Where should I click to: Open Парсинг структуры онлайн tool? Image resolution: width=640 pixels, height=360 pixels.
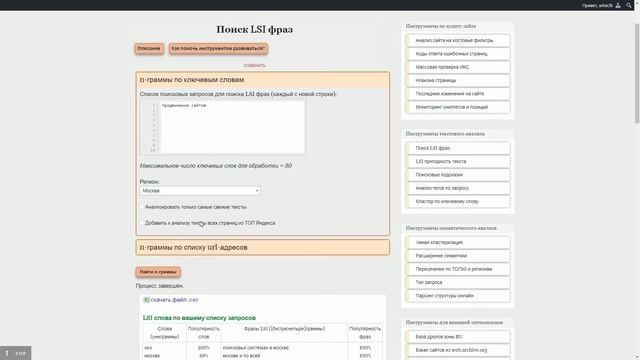click(x=458, y=296)
